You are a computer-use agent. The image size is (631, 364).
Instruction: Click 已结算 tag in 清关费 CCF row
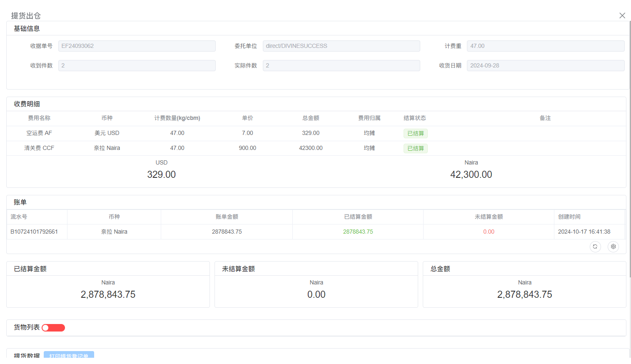pos(416,148)
